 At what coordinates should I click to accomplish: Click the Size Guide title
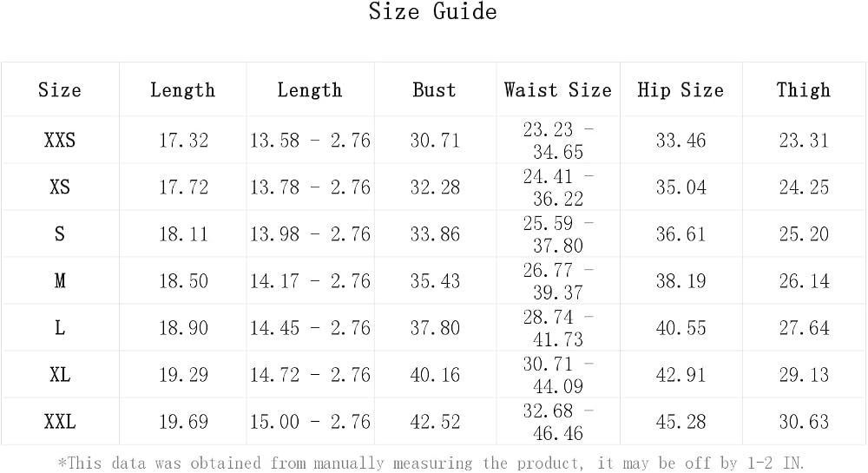433,11
